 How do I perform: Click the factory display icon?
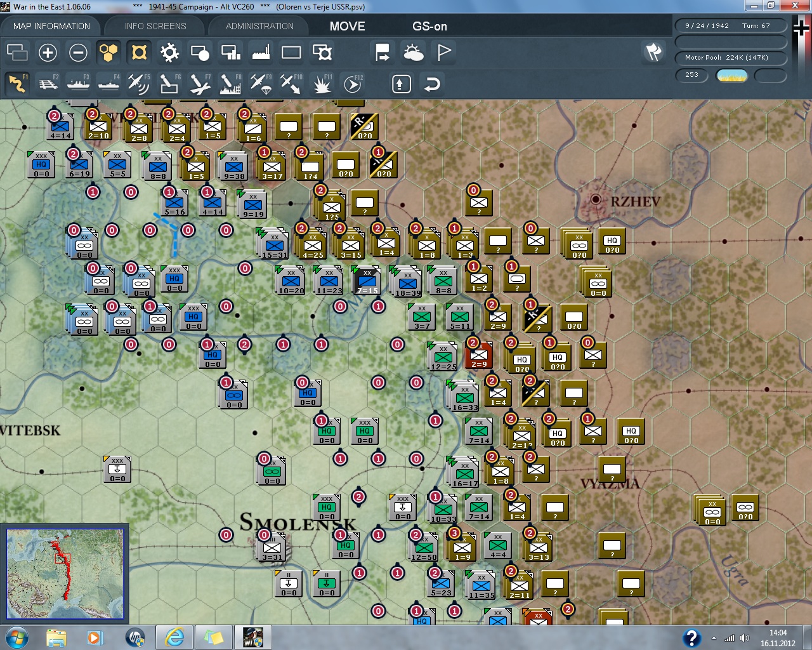(x=261, y=53)
